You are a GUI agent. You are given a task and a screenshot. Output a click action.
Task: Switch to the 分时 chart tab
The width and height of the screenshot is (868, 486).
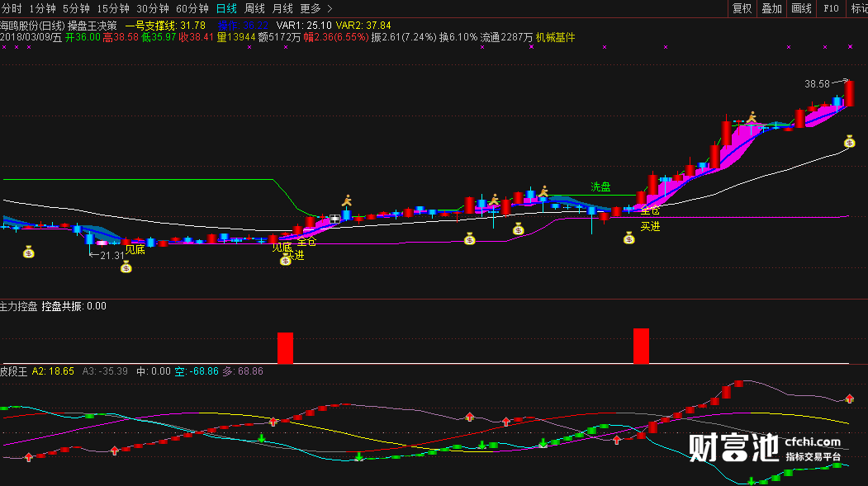coord(12,9)
